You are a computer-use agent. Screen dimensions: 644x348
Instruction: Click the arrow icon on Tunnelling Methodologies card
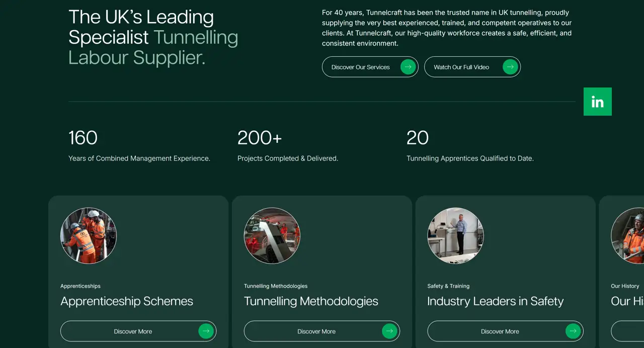coord(389,331)
